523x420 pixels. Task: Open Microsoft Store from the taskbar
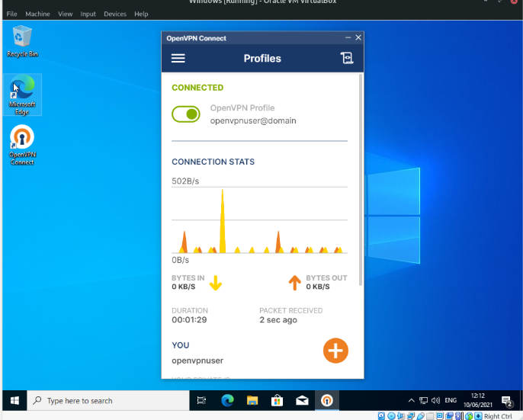tap(278, 400)
